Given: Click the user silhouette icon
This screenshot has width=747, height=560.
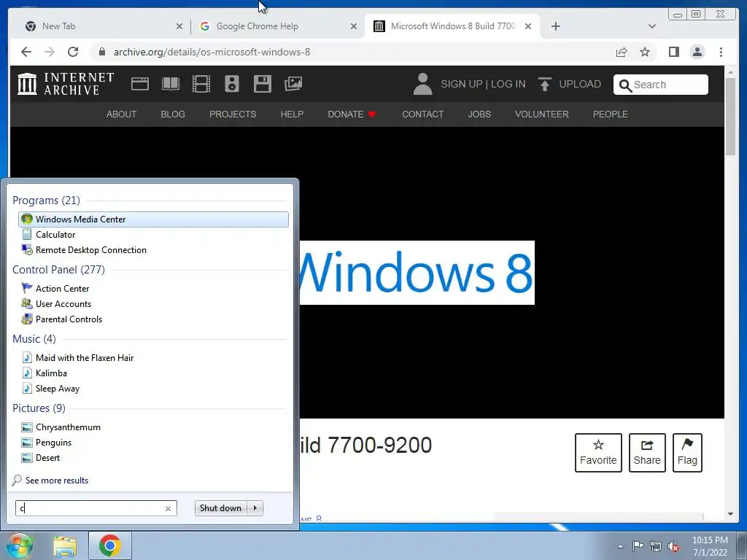Looking at the screenshot, I should tap(422, 84).
